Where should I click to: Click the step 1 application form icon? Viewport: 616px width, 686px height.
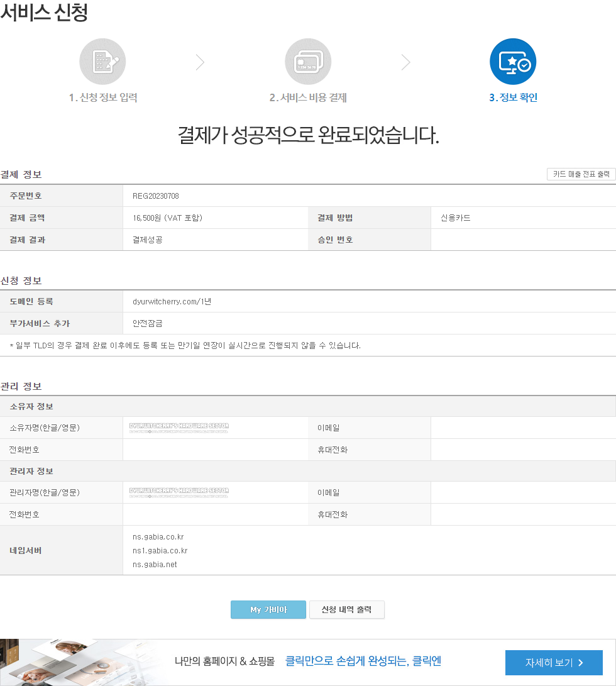[102, 61]
